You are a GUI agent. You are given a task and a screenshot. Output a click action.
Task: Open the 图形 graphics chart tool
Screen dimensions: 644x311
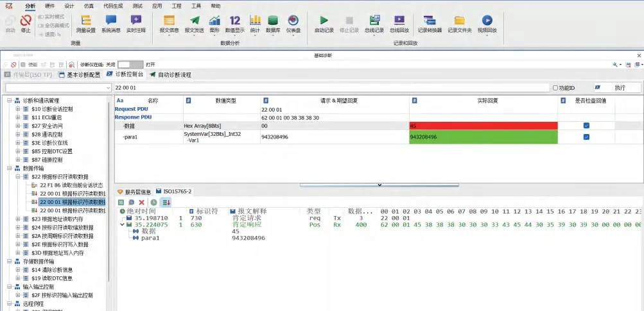tap(214, 24)
